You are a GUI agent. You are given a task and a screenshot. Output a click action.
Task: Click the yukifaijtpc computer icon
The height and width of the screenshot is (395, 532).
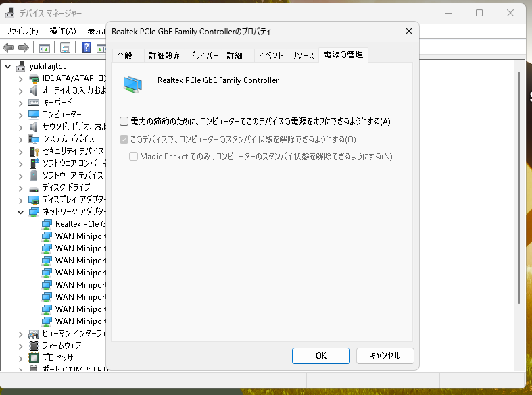(21, 66)
